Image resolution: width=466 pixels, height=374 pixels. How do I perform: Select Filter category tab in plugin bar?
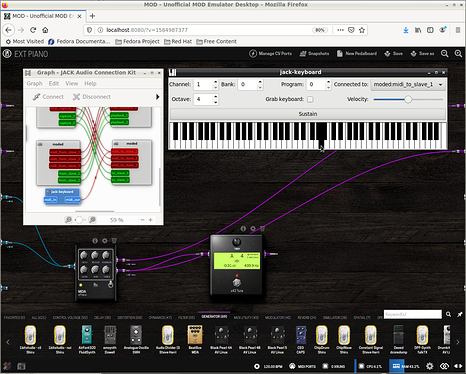pyautogui.click(x=186, y=317)
